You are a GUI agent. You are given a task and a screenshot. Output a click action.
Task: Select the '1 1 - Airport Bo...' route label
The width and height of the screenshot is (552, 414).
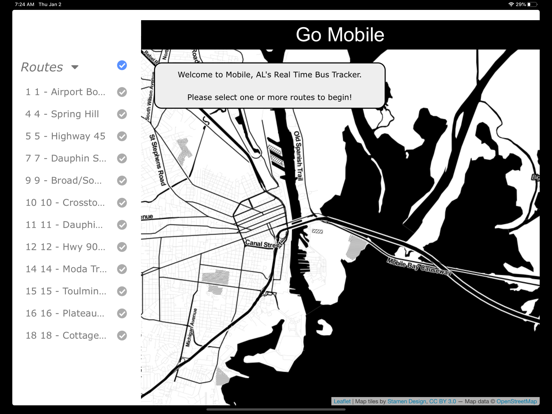(x=65, y=92)
